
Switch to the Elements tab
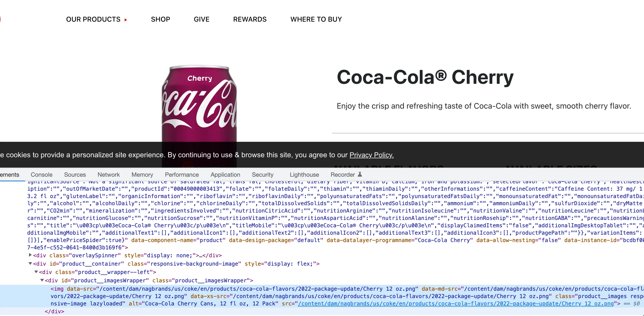[10, 174]
